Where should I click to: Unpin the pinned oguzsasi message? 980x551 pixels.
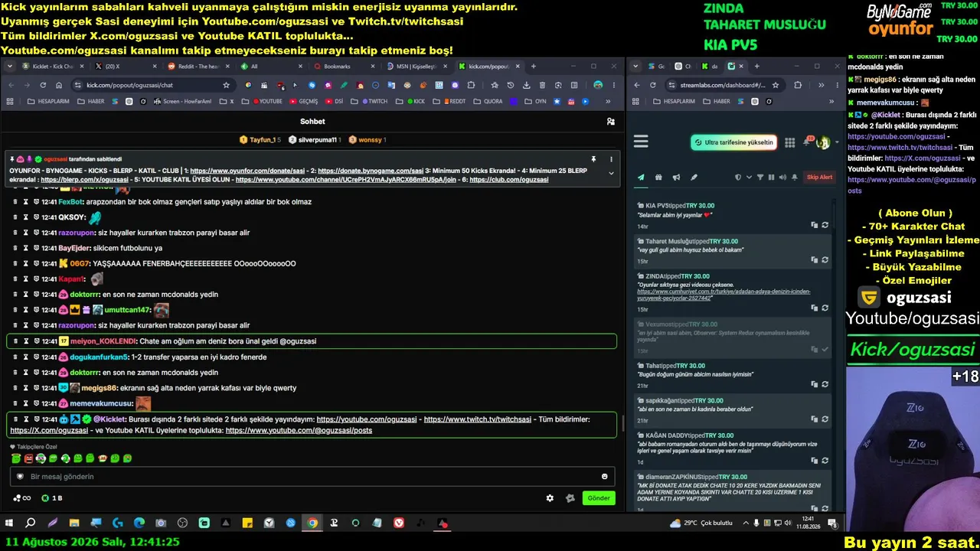(593, 159)
